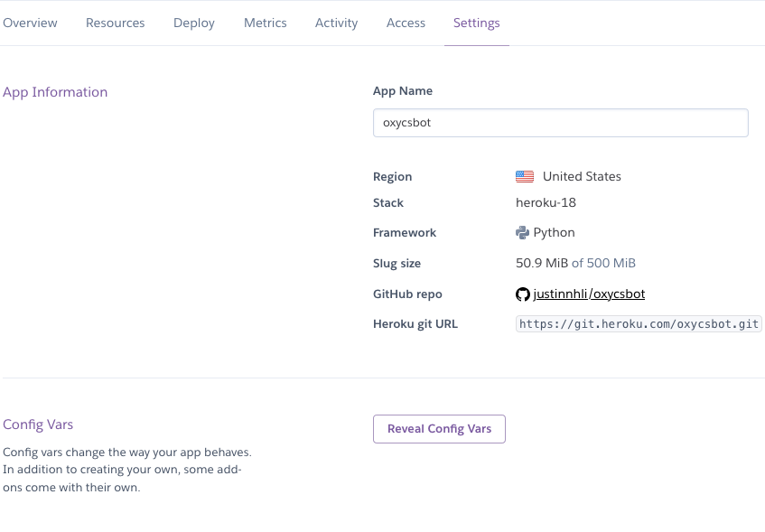Switch to the Resources tab
765x532 pixels.
point(115,23)
